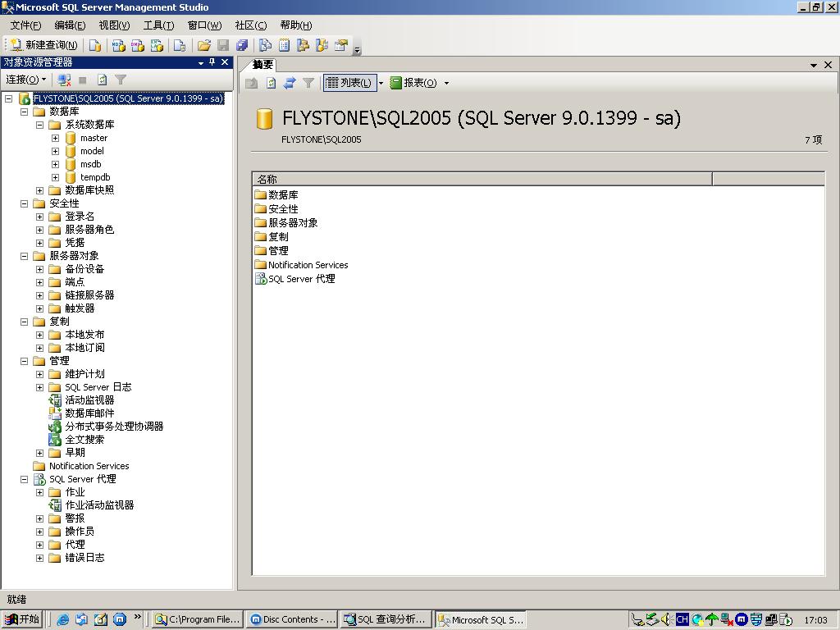Expand the 登录名 tree node
This screenshot has width=840, height=630.
(x=39, y=217)
